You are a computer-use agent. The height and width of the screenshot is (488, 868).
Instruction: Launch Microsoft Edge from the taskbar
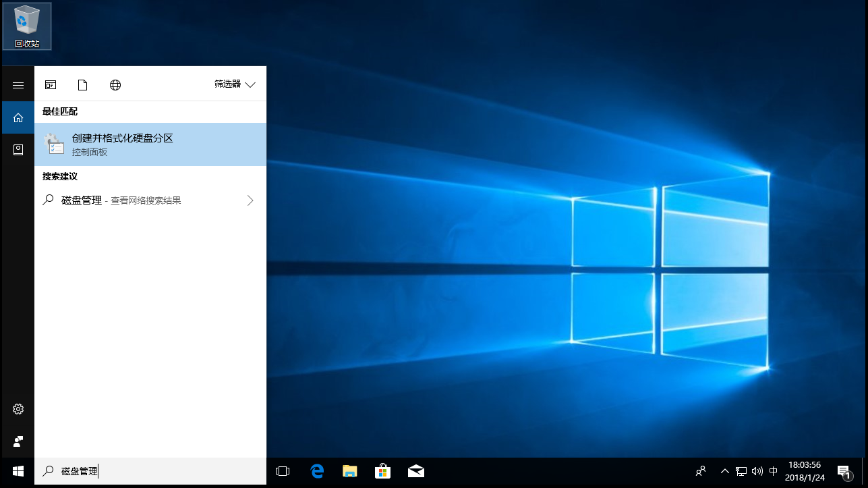tap(317, 472)
